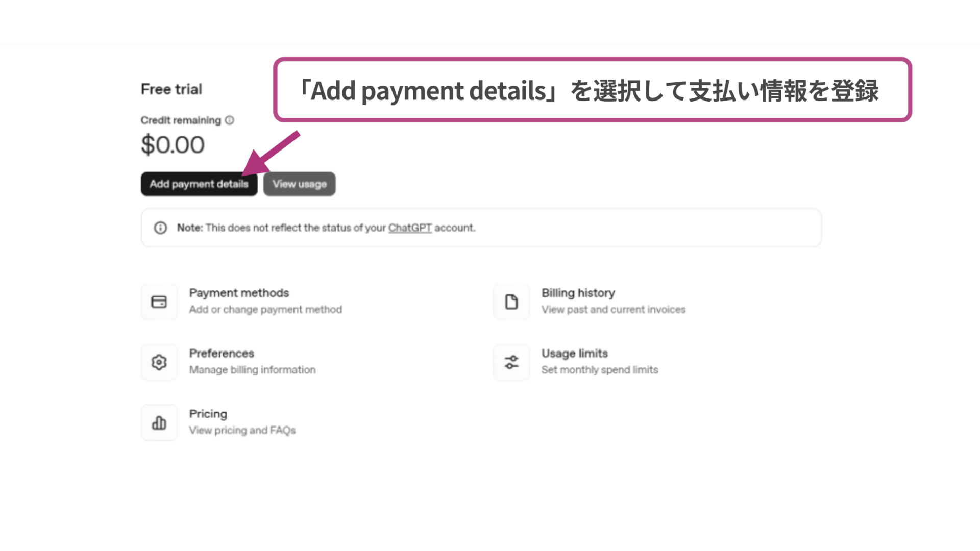Image resolution: width=980 pixels, height=551 pixels.
Task: Click the Japanese annotation callout box
Action: 592,90
